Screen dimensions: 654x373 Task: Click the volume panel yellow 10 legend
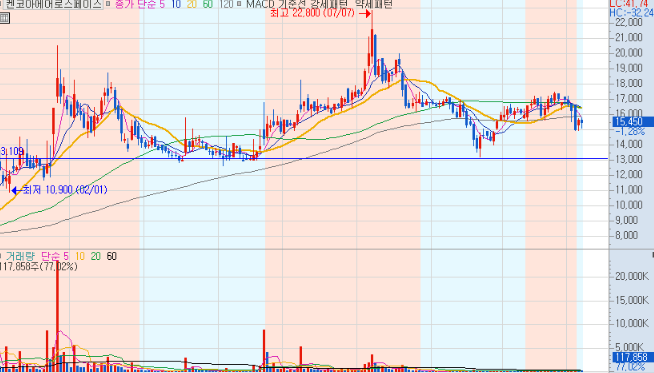[80, 256]
